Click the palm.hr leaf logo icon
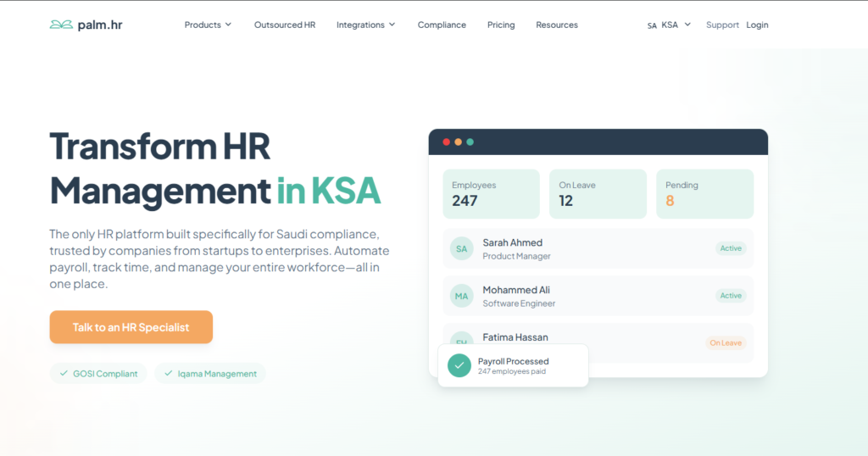This screenshot has width=868, height=456. point(61,25)
